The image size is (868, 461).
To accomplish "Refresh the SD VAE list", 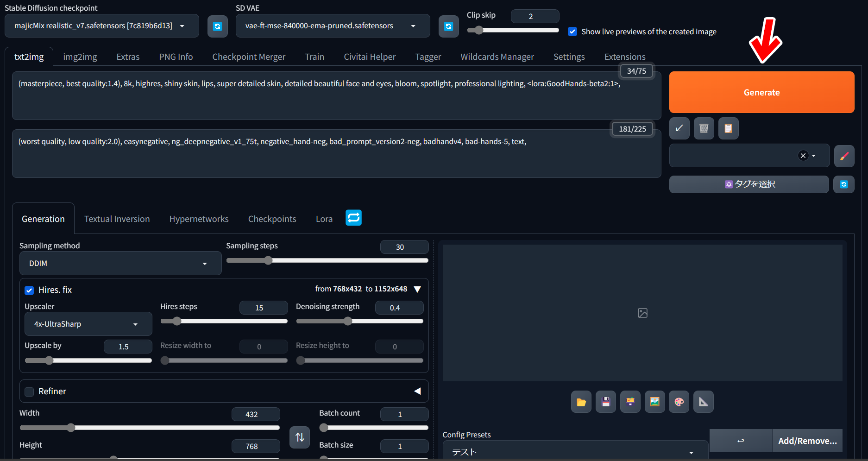I will coord(448,26).
